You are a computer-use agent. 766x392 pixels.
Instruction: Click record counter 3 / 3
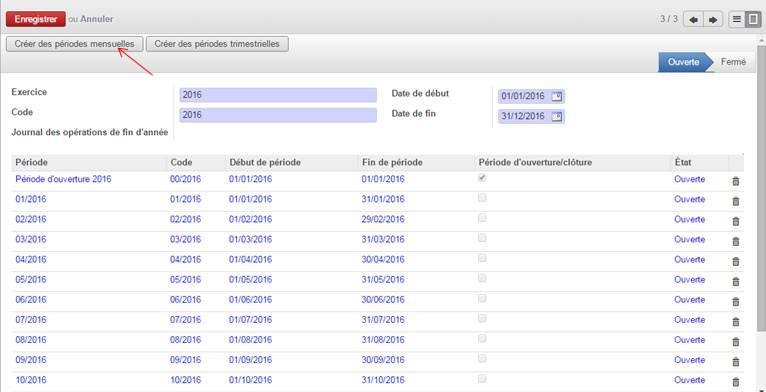point(669,20)
